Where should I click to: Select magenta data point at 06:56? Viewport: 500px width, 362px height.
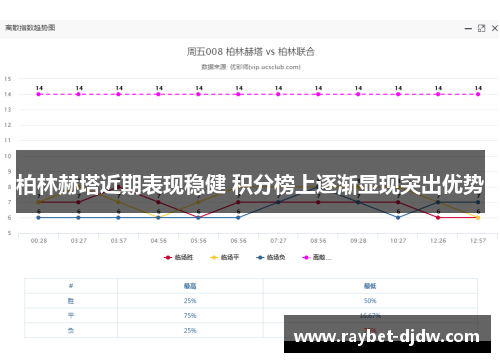[x=238, y=94]
